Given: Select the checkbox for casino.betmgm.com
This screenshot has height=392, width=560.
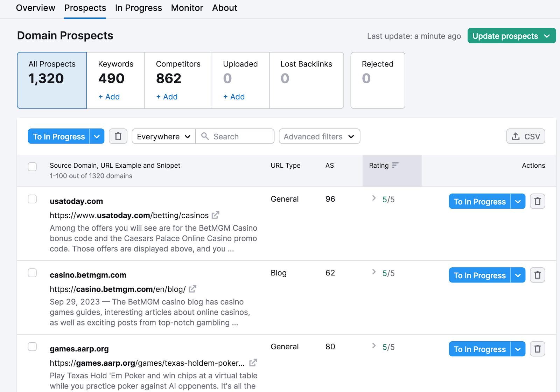Looking at the screenshot, I should pos(32,273).
